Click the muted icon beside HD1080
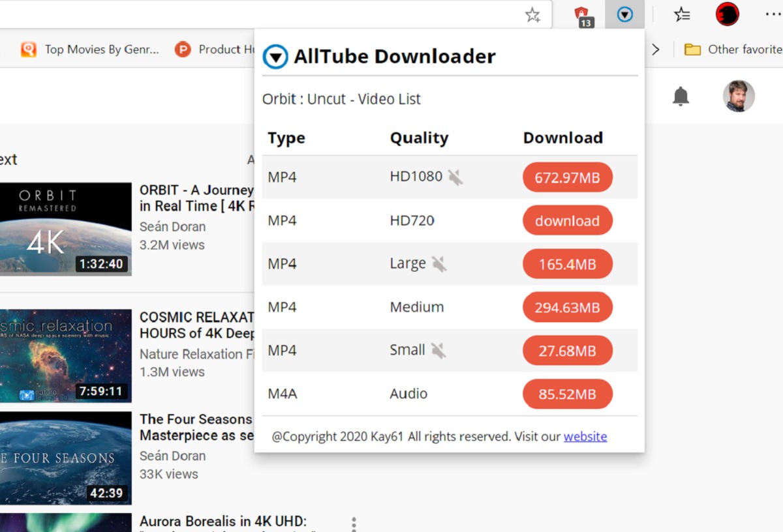The image size is (783, 532). point(455,177)
